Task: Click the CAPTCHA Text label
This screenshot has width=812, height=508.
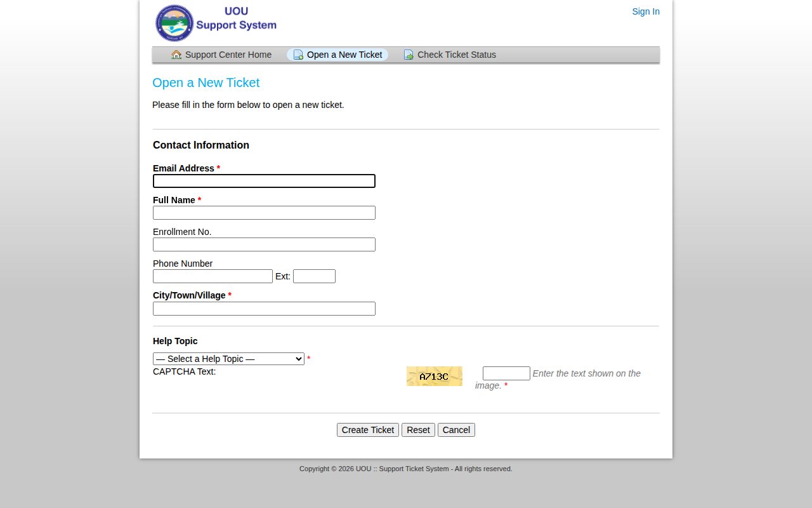Action: 185,371
